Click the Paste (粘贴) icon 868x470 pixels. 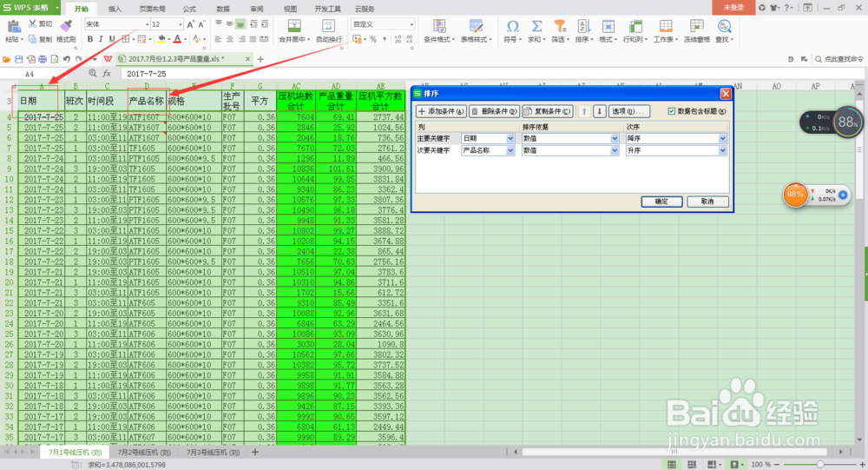[x=14, y=26]
